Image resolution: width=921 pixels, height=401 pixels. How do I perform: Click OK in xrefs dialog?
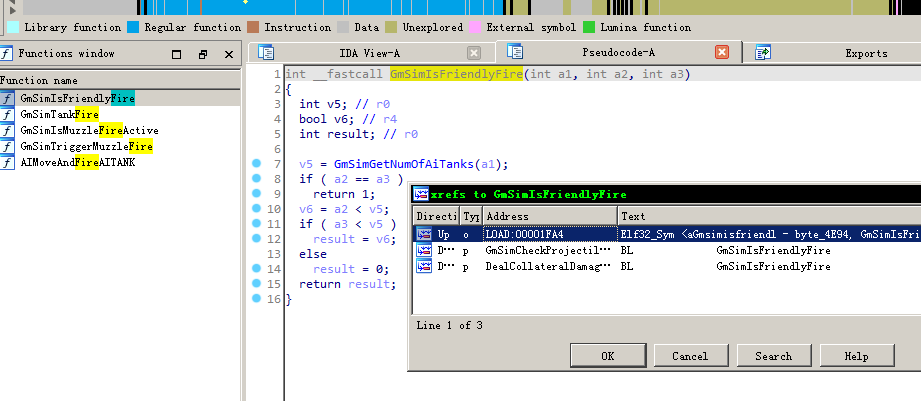point(608,356)
